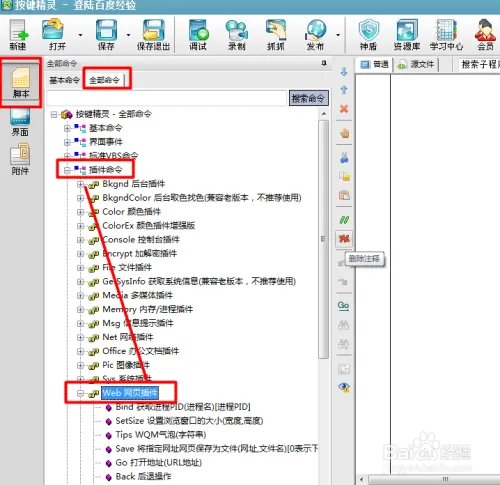Viewport: 500px width, 485px height.
Task: Click the 录制 (Record) camera icon
Action: 237,30
